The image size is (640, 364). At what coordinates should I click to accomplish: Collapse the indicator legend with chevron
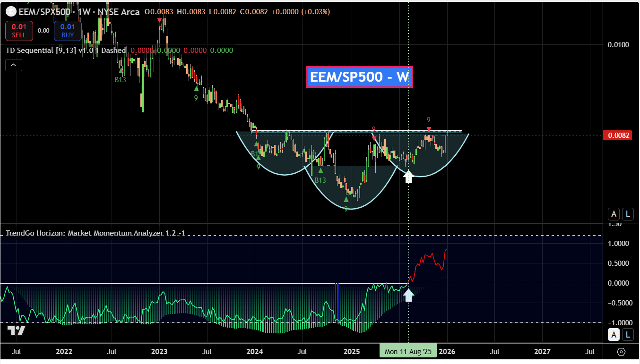click(14, 65)
